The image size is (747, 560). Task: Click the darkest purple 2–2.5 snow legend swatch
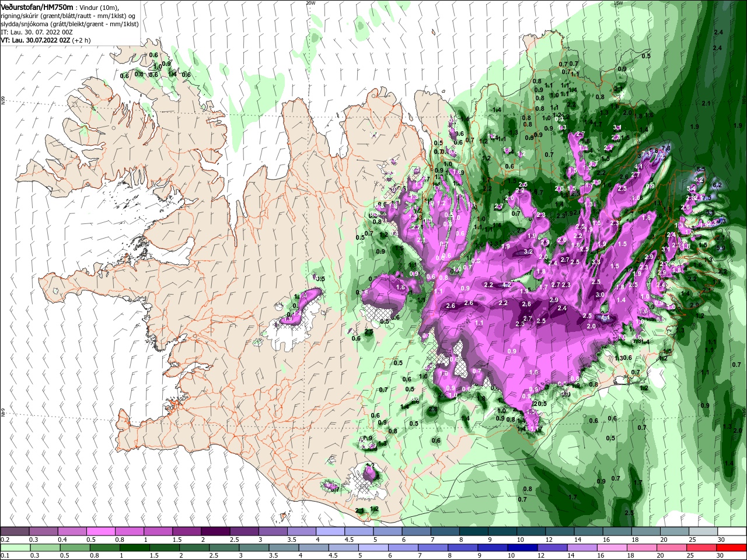point(215,531)
